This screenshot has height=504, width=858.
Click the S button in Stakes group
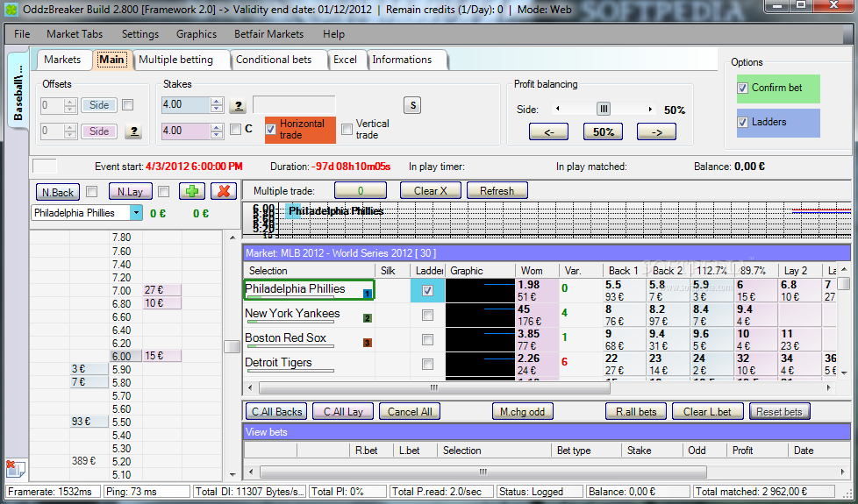pyautogui.click(x=412, y=105)
